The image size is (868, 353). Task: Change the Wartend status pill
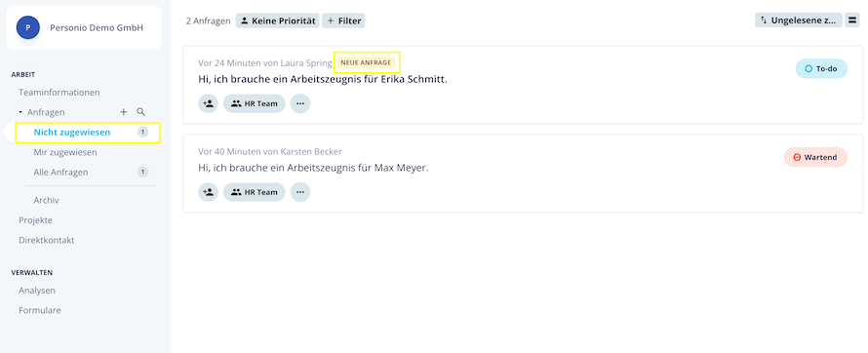(x=815, y=157)
